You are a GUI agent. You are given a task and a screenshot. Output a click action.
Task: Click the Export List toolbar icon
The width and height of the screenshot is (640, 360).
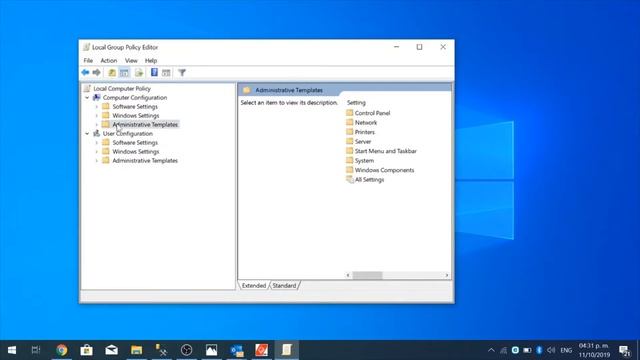pyautogui.click(x=139, y=73)
